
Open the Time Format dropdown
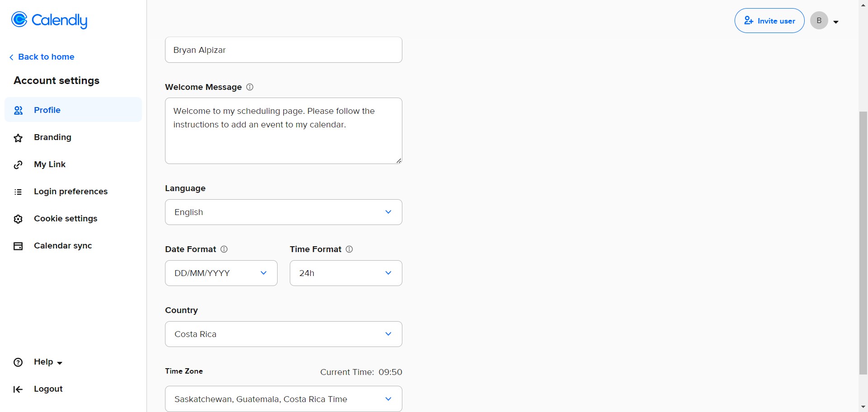(x=346, y=273)
